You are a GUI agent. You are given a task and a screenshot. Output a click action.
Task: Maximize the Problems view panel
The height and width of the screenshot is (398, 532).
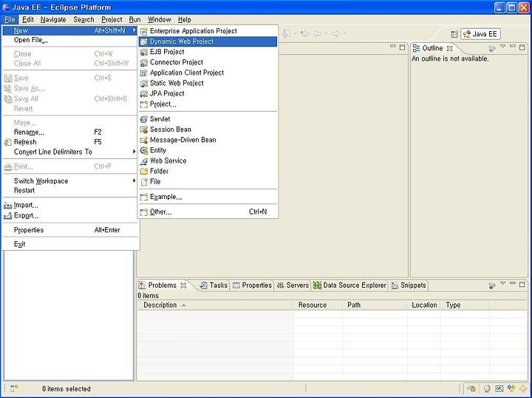click(522, 284)
